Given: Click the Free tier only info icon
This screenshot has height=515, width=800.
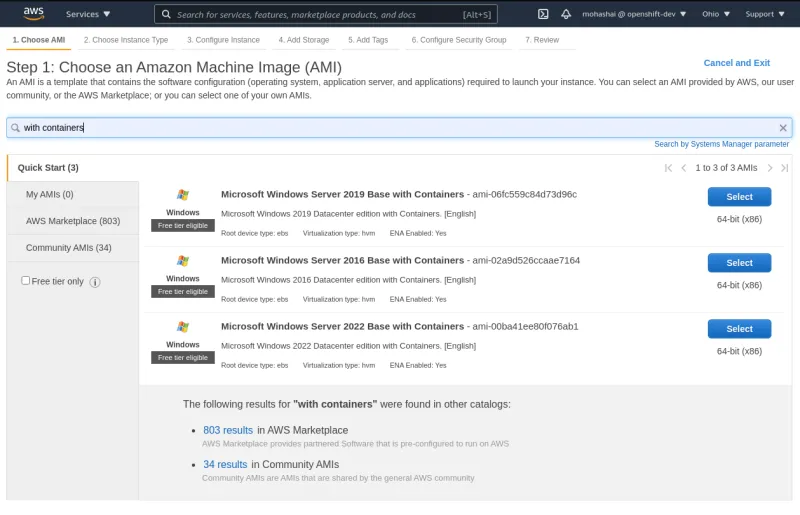Looking at the screenshot, I should coord(95,282).
